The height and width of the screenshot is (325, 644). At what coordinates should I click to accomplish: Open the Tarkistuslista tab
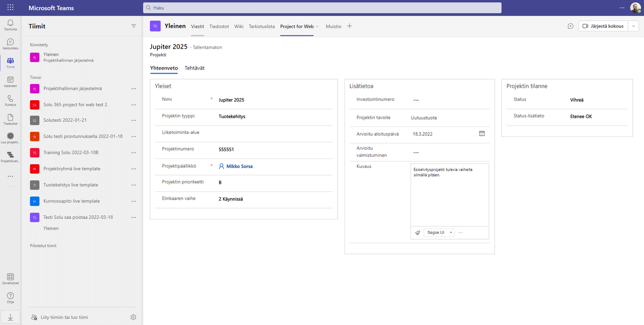click(262, 27)
